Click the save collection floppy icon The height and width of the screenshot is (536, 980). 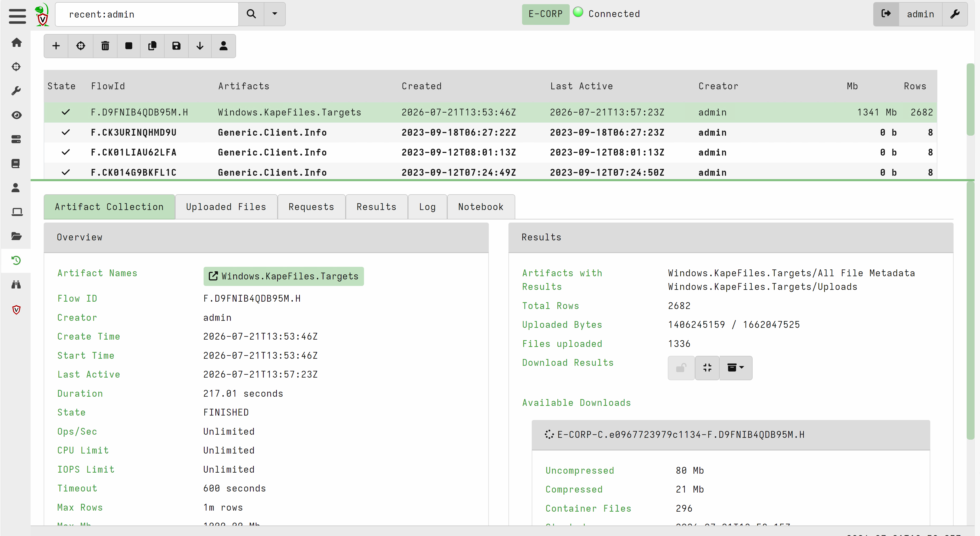click(x=176, y=46)
